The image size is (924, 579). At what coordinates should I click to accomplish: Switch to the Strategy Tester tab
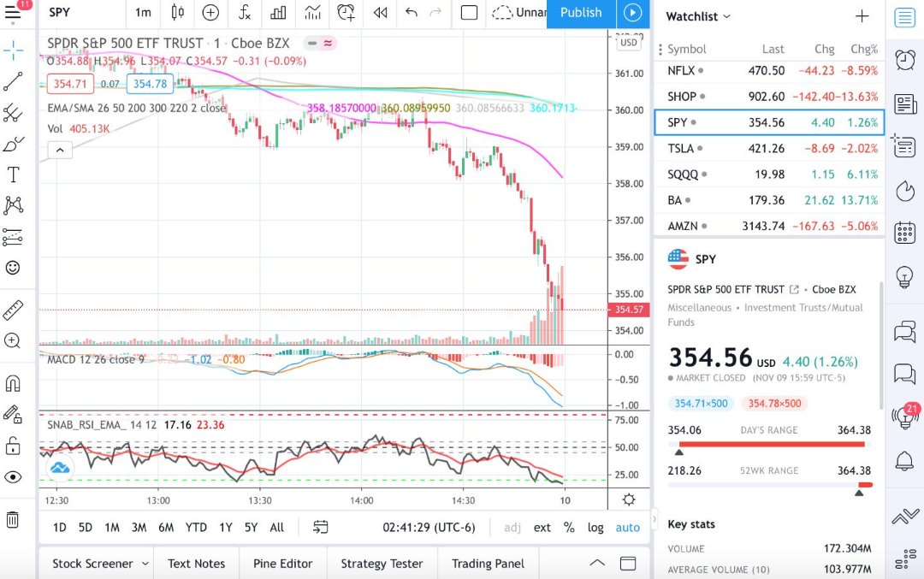click(382, 564)
